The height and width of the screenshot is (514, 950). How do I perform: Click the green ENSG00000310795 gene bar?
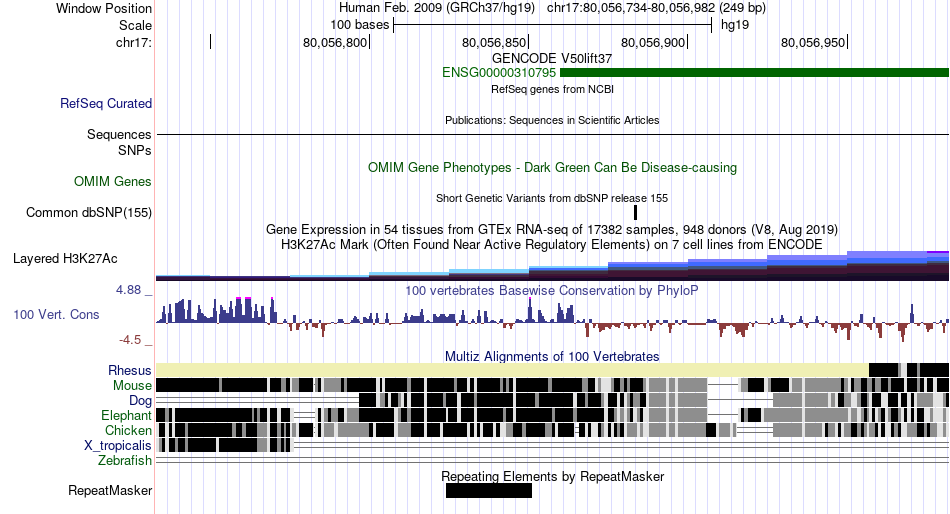tap(754, 73)
